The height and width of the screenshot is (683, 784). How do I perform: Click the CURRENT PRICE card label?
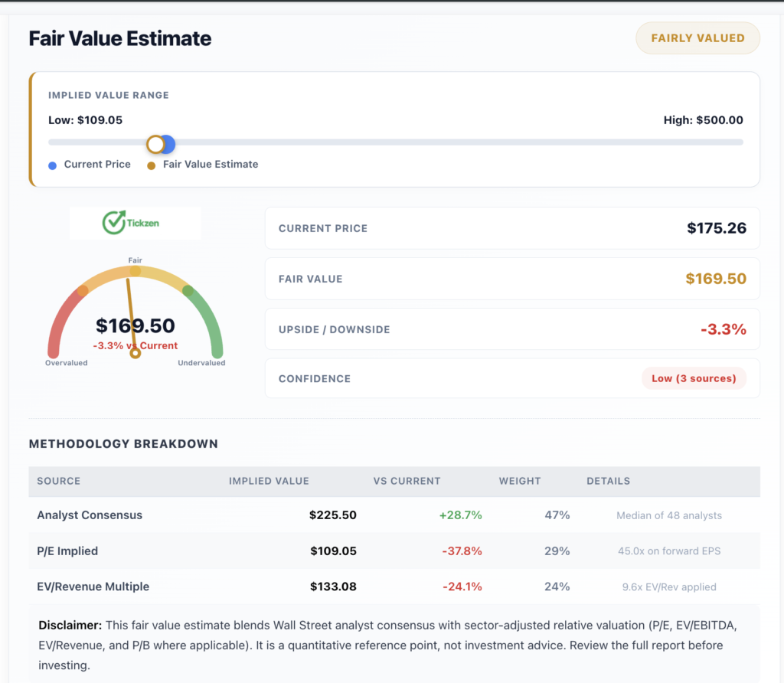(x=323, y=228)
